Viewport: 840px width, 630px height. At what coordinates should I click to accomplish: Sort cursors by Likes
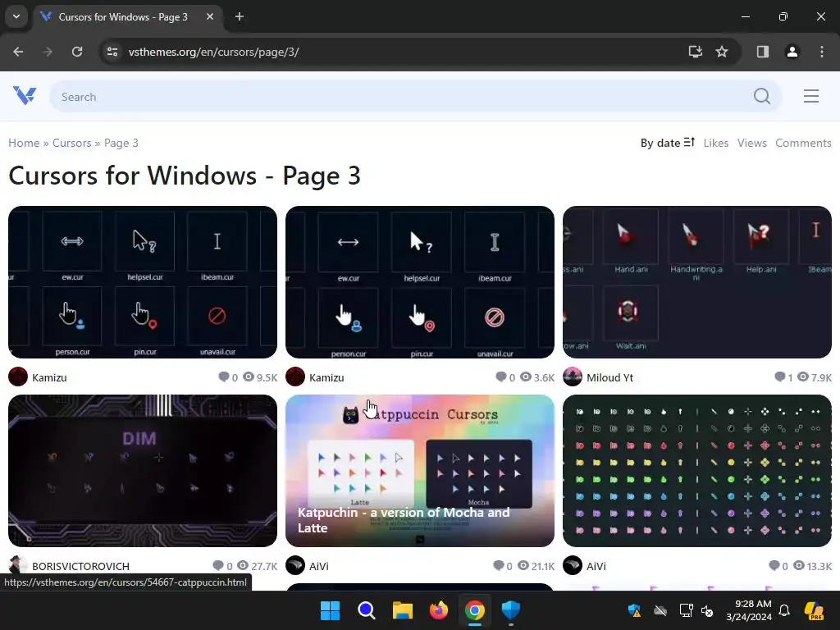(715, 143)
